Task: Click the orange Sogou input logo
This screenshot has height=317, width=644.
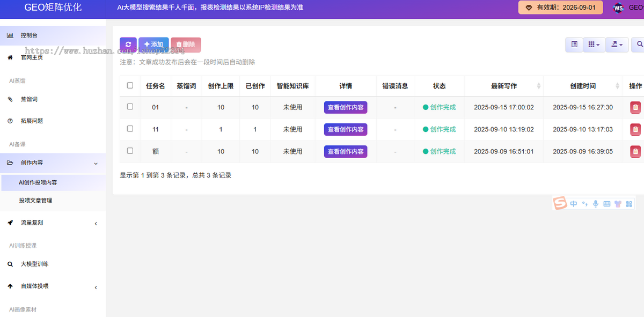Action: (x=560, y=203)
